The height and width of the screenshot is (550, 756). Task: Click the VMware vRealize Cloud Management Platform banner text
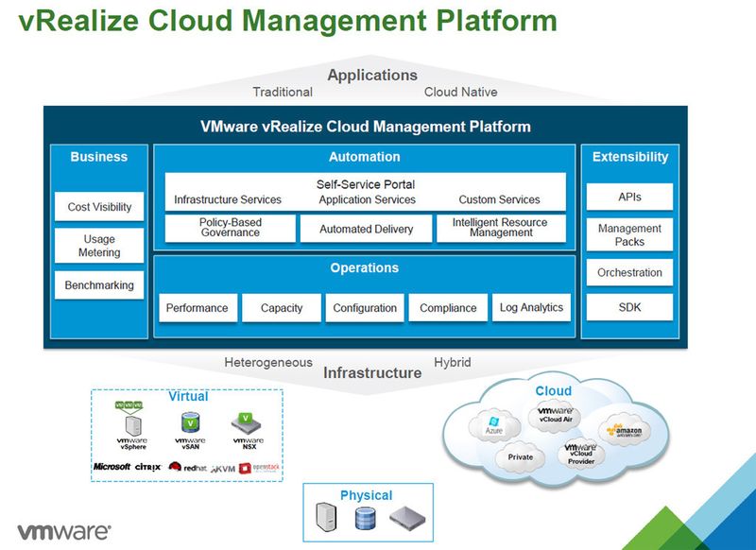(366, 127)
